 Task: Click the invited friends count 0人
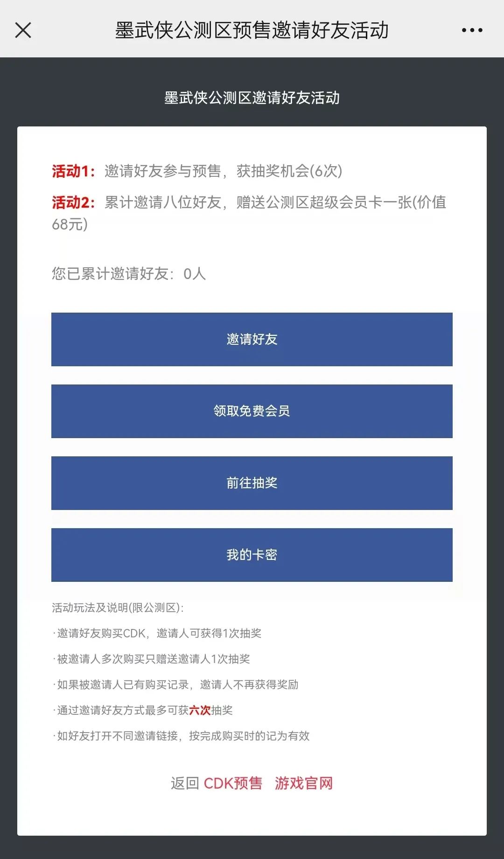tap(195, 274)
